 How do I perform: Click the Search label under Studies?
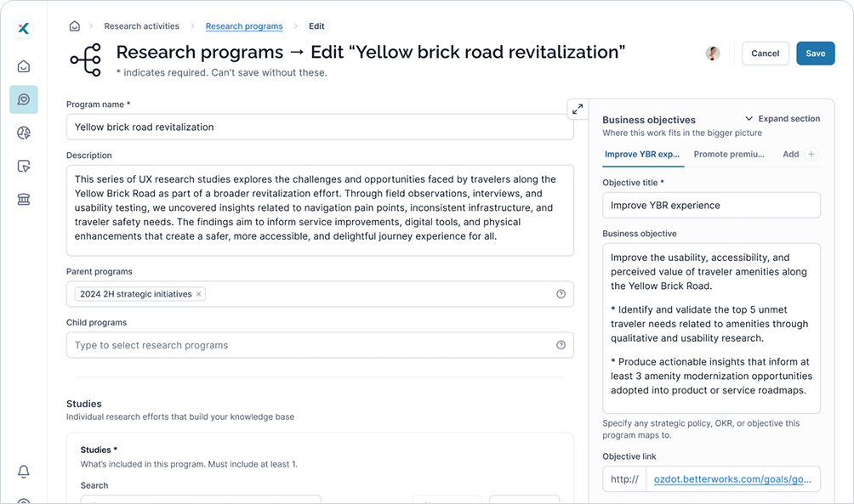click(x=94, y=485)
